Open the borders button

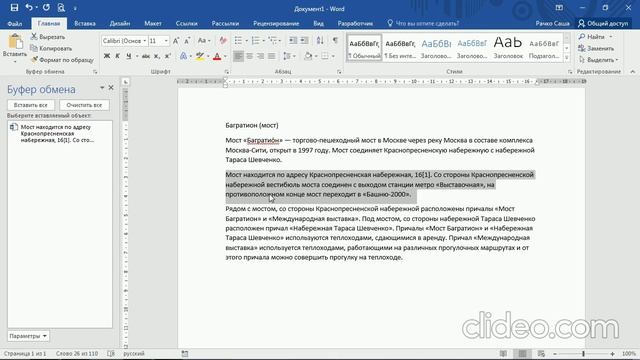click(x=325, y=56)
